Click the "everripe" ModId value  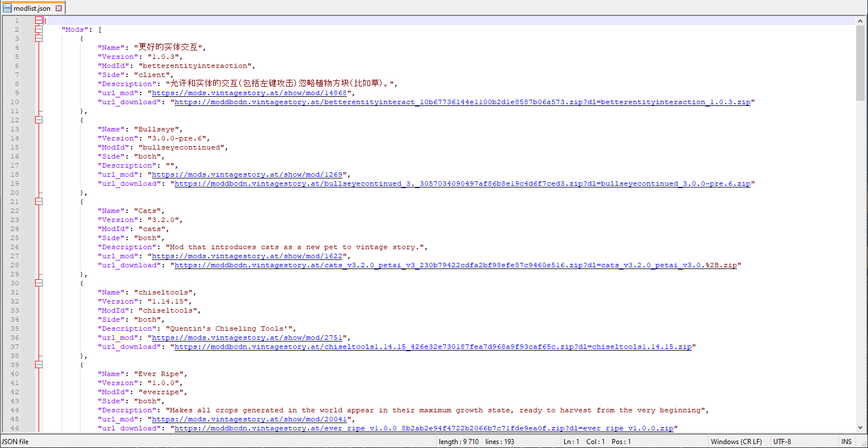tap(161, 392)
